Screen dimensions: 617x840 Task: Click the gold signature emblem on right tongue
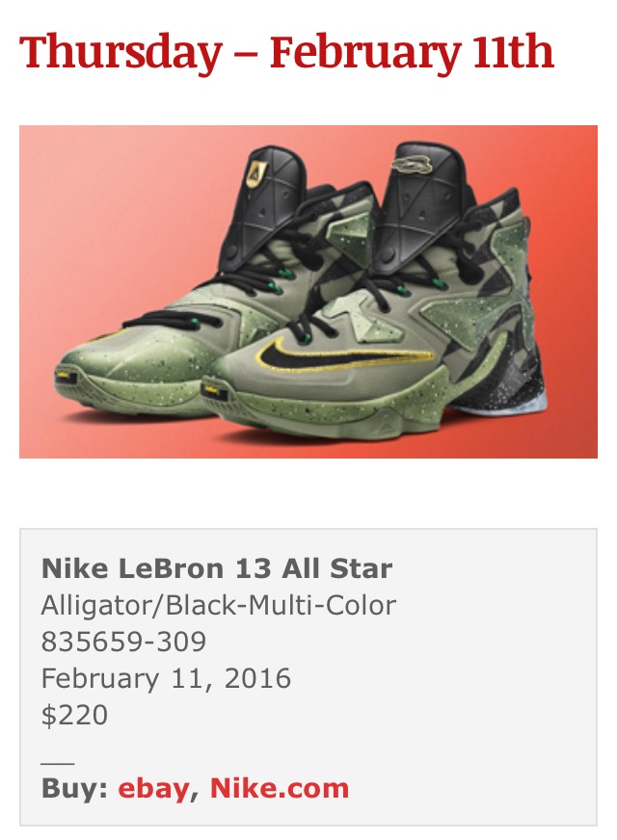[415, 165]
